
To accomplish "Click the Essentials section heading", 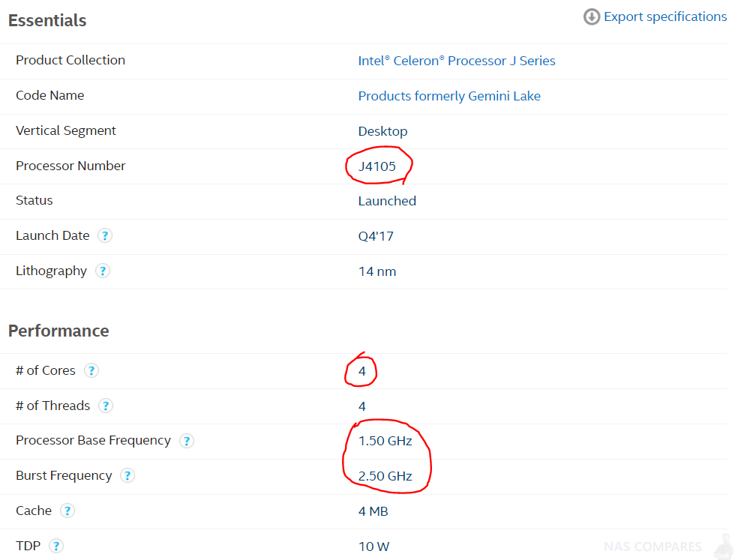I will click(x=47, y=21).
